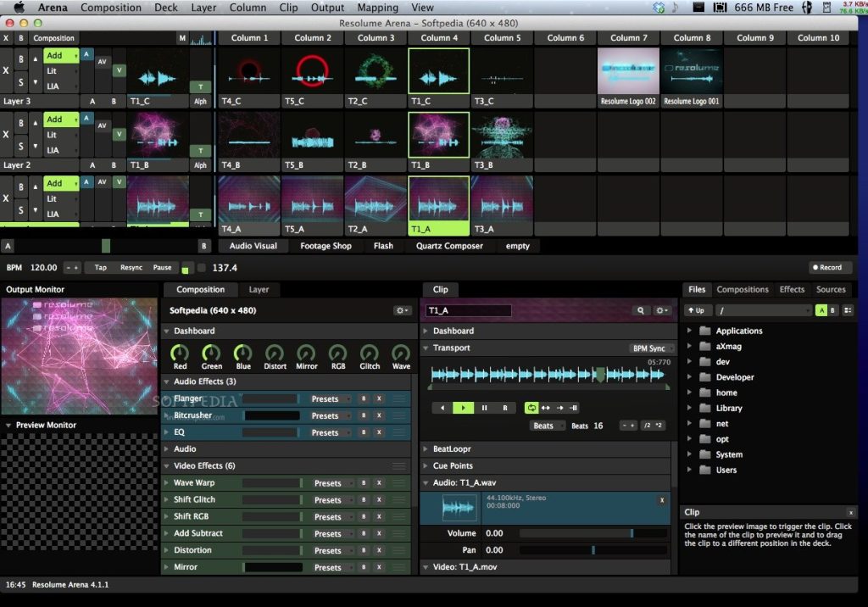Select the Resolume Logo 001 clip thumbnail
This screenshot has height=607, width=868.
pyautogui.click(x=692, y=72)
